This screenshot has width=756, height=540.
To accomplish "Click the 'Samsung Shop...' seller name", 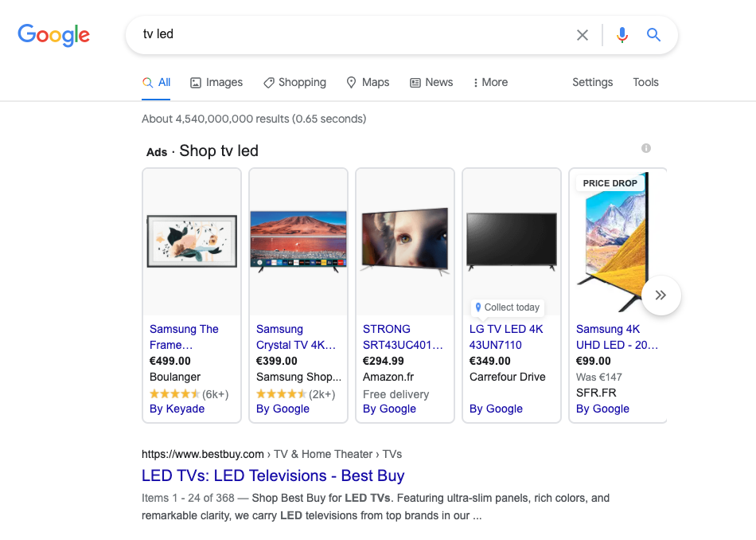I will [298, 377].
